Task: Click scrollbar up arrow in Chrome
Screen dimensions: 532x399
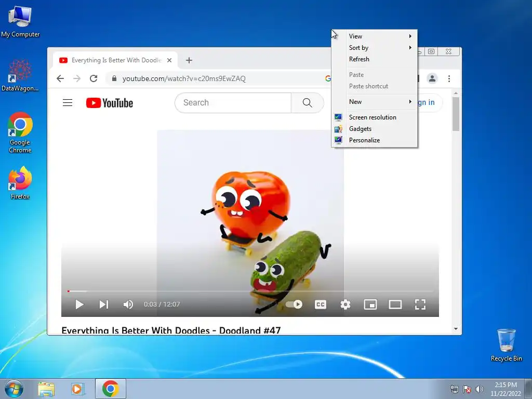Action: 456,93
